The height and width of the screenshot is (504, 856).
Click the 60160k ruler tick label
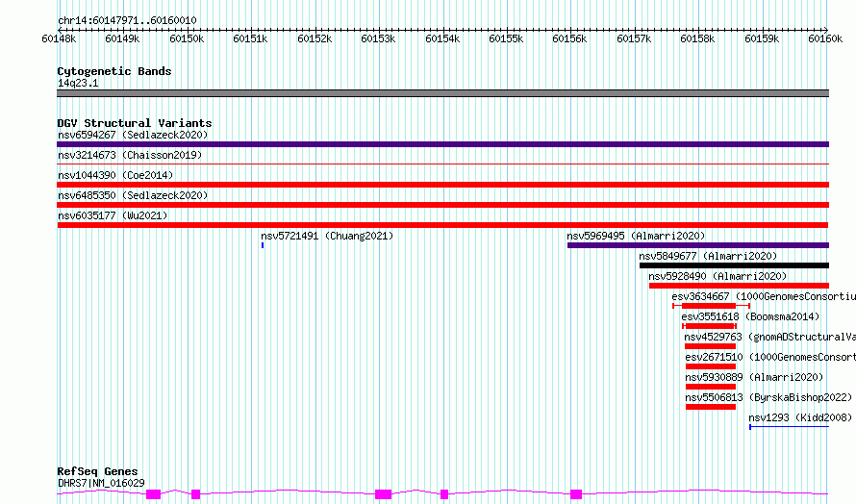pos(825,38)
